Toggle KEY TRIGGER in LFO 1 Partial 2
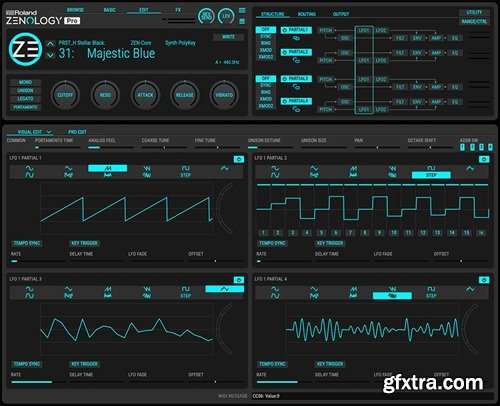The image size is (500, 406). click(330, 243)
